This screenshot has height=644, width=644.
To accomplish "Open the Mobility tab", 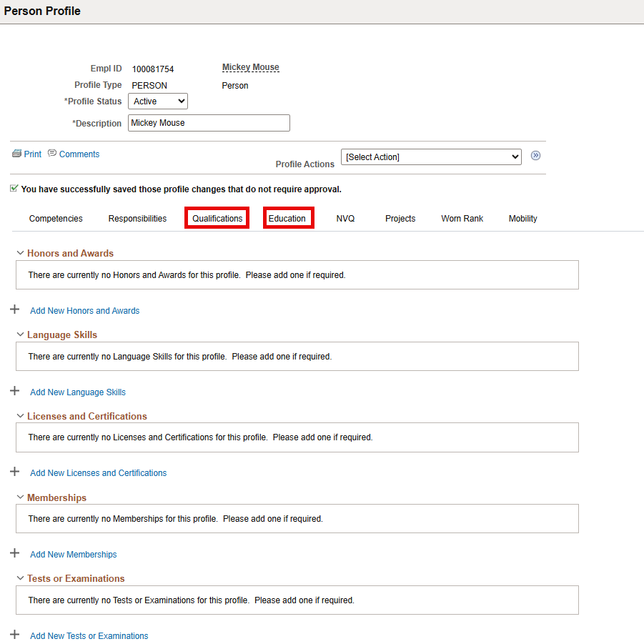I will (522, 219).
